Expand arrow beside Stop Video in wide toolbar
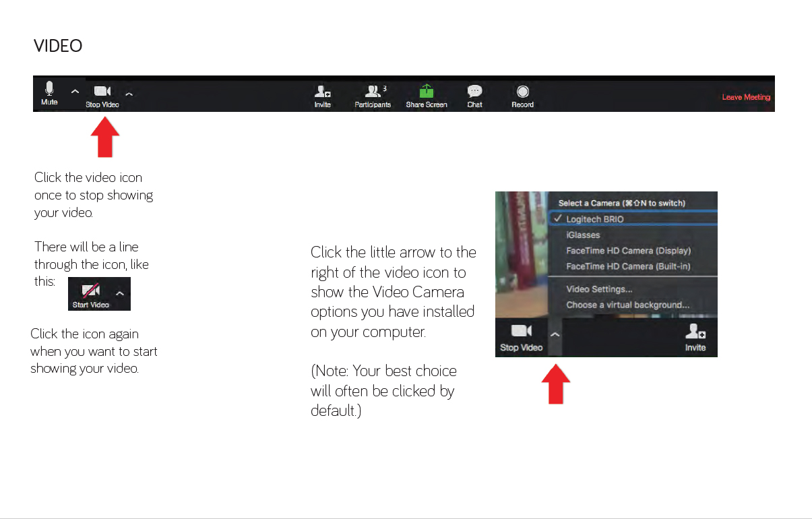 (x=129, y=94)
